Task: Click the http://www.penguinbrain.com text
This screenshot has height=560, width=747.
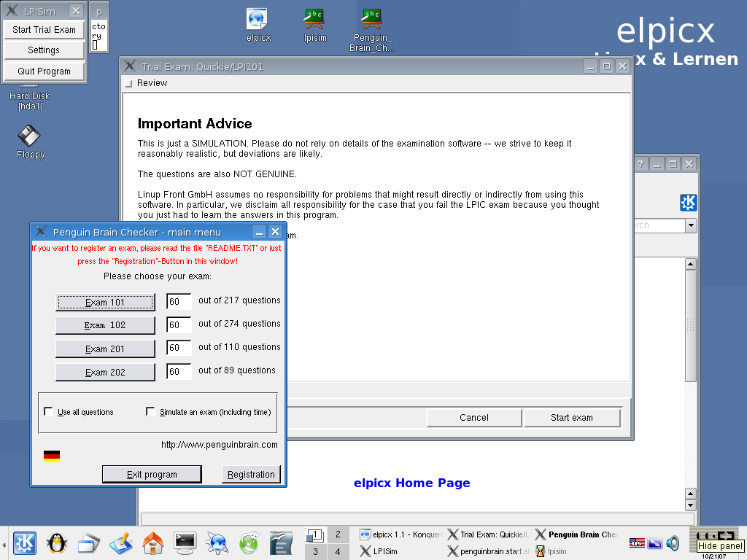Action: 219,445
